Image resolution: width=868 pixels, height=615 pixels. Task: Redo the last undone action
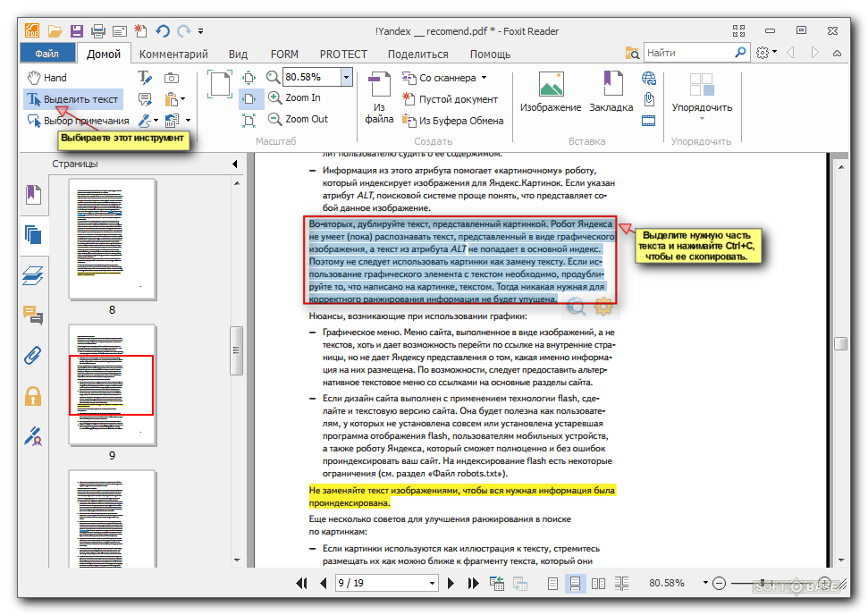pyautogui.click(x=184, y=31)
